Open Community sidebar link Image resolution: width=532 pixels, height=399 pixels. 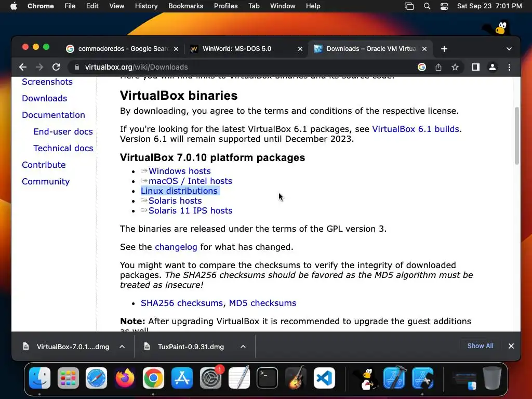(x=46, y=181)
